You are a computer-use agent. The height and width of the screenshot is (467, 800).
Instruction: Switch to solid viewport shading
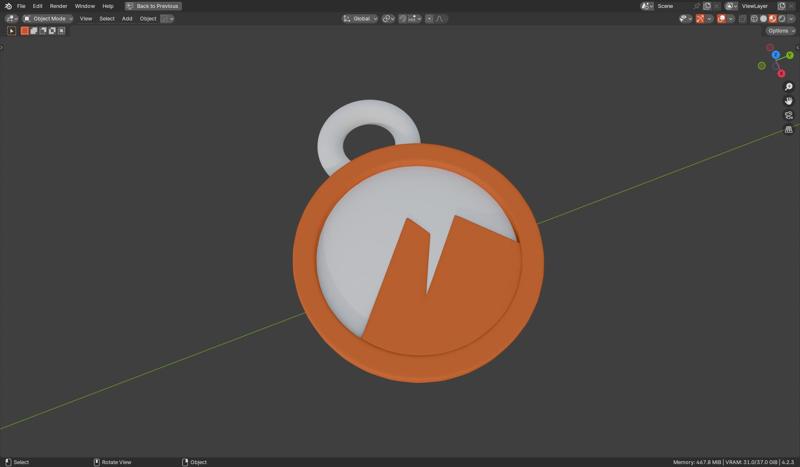(x=763, y=18)
